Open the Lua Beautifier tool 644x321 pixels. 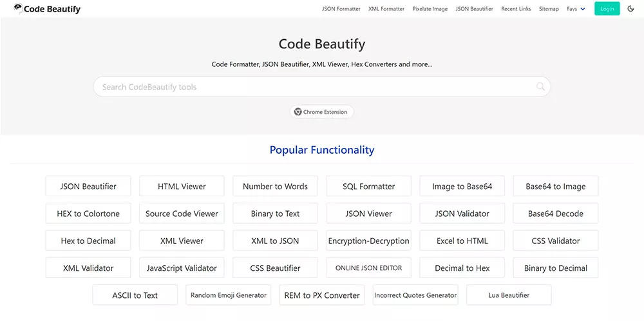pyautogui.click(x=509, y=295)
